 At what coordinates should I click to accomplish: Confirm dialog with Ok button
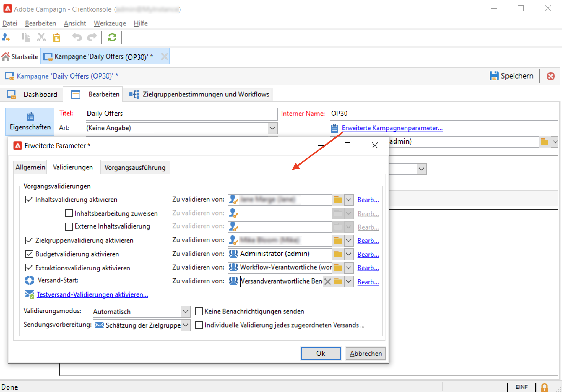(x=321, y=354)
